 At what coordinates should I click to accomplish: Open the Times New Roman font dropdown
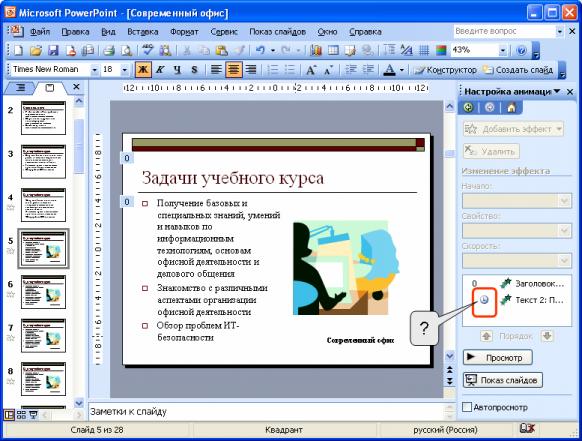coord(95,69)
